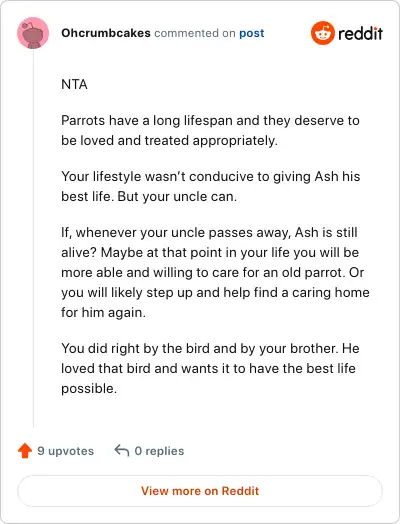Click the orange Reddit Snoo logo
The height and width of the screenshot is (524, 400).
pyautogui.click(x=322, y=33)
